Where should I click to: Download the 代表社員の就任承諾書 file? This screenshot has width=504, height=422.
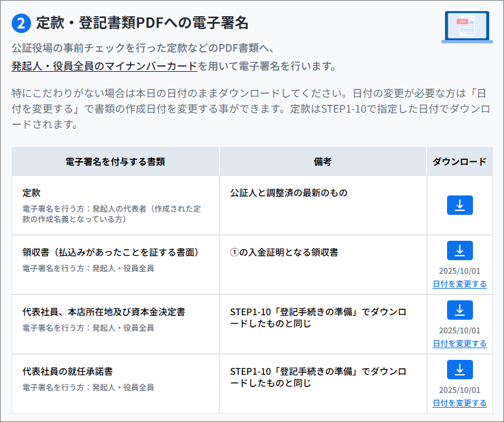(x=459, y=370)
